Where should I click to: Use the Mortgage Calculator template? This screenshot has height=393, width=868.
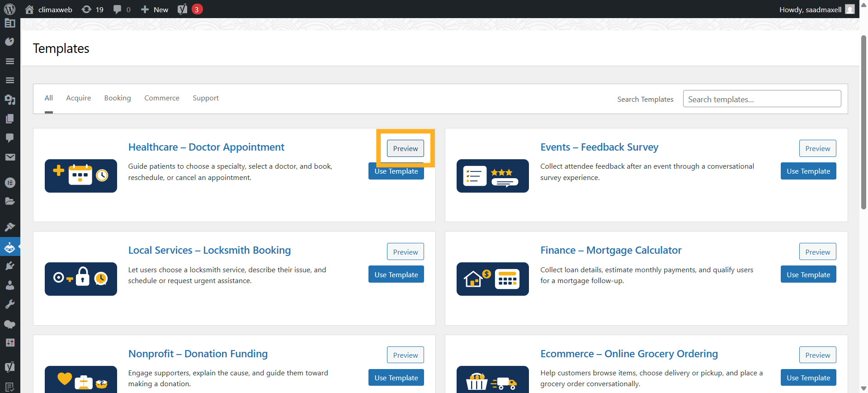coord(808,275)
